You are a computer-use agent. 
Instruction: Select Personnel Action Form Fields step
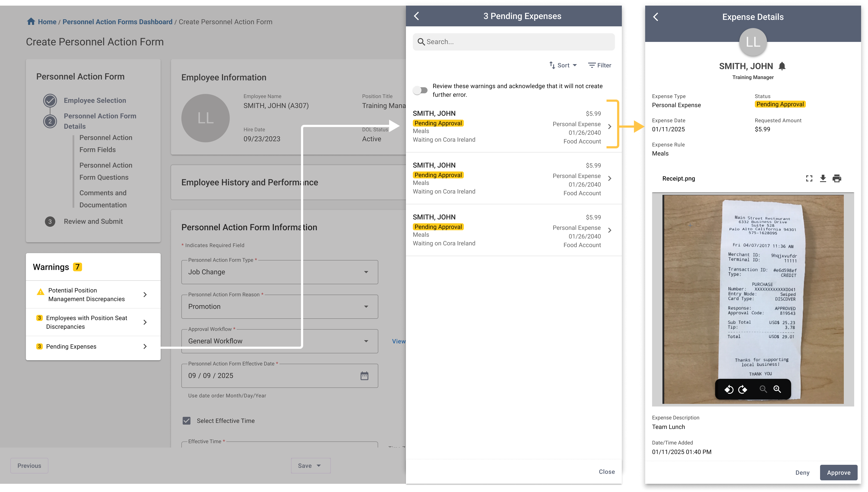(x=106, y=144)
